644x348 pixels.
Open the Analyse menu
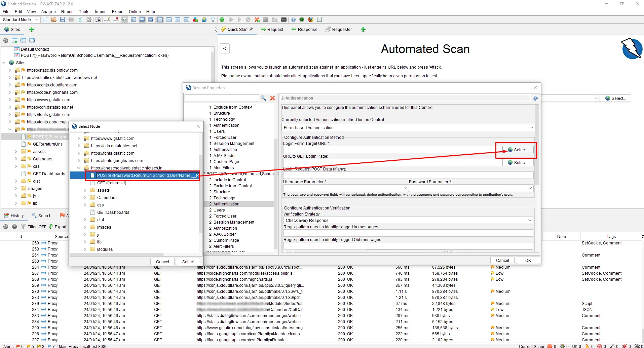(x=48, y=11)
